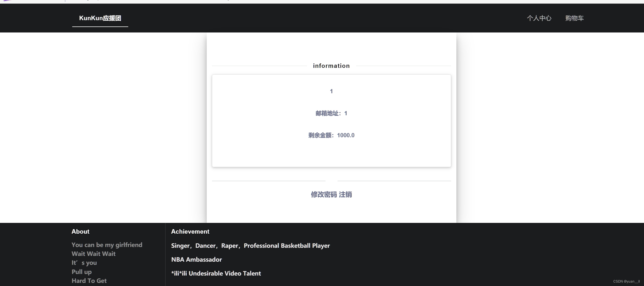The width and height of the screenshot is (644, 286).
Task: Click the 'information' section heading
Action: [331, 65]
